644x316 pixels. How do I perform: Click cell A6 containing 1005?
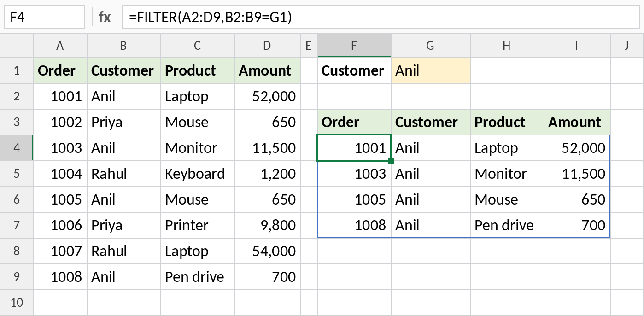[60, 199]
